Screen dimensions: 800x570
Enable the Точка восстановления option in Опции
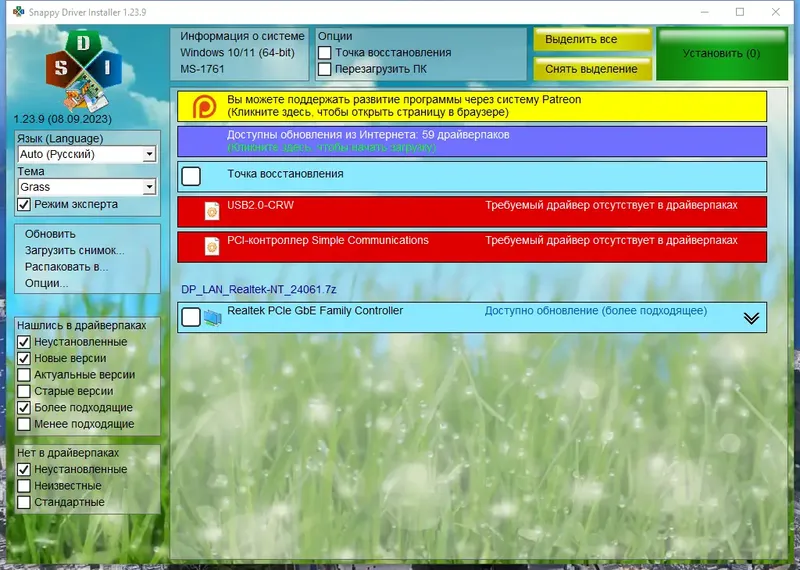point(324,53)
